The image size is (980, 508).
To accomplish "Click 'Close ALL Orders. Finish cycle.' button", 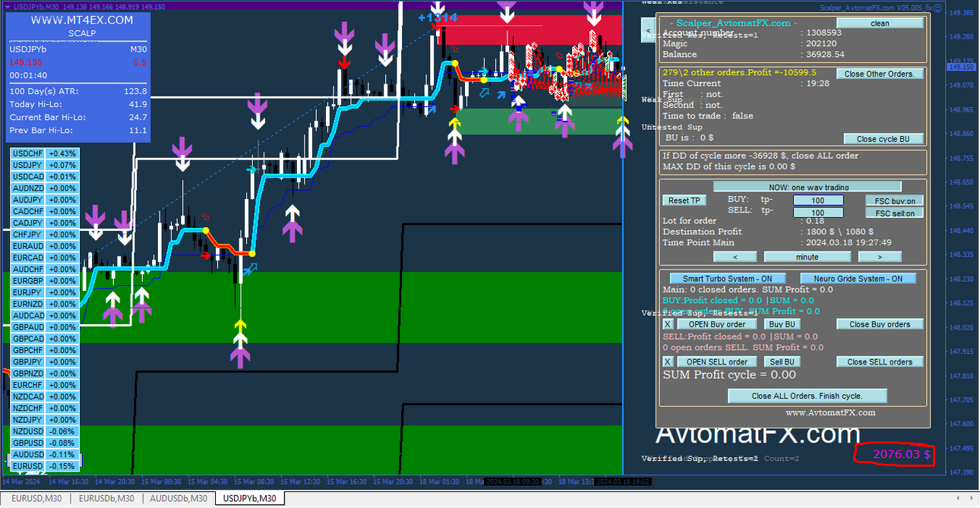I will tap(807, 396).
